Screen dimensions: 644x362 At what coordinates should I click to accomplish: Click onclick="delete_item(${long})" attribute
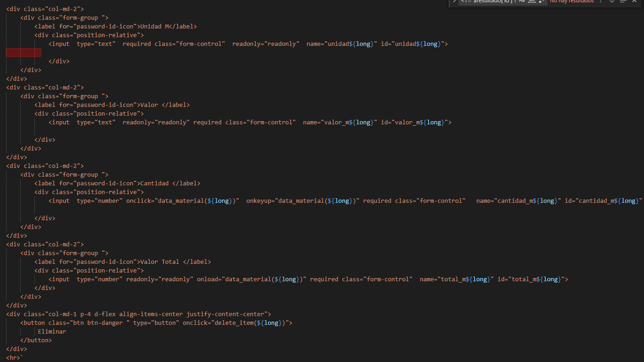coord(236,323)
